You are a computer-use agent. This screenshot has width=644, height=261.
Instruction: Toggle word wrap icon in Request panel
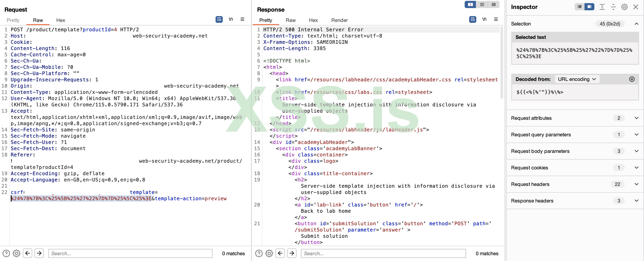219,19
